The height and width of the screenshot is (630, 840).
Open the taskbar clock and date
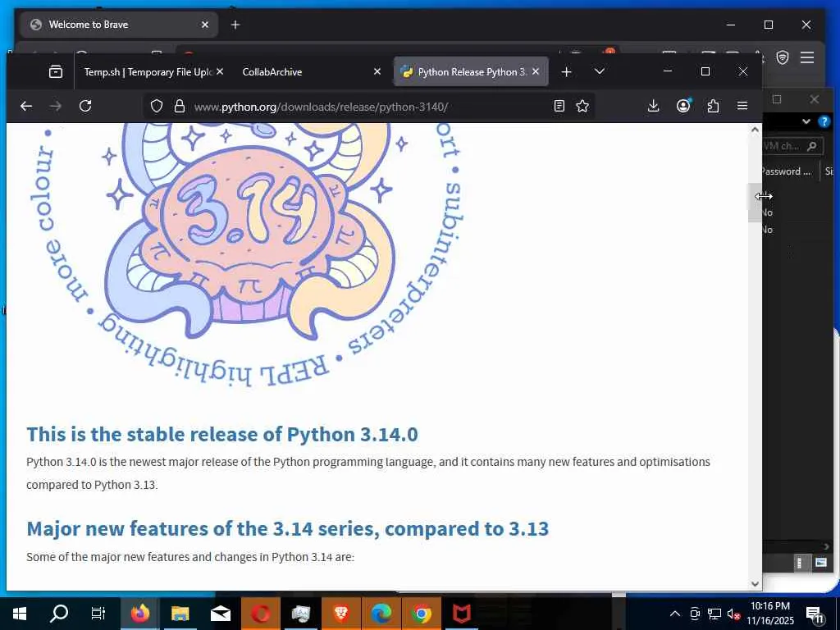(770, 614)
